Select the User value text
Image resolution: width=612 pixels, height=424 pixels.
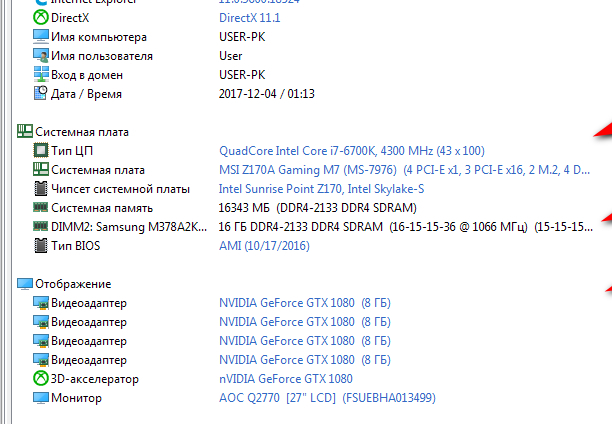(230, 56)
